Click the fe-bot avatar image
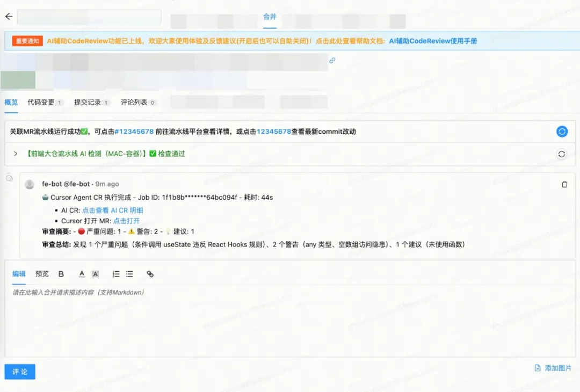Viewport: 580px width, 392px height. (x=30, y=184)
